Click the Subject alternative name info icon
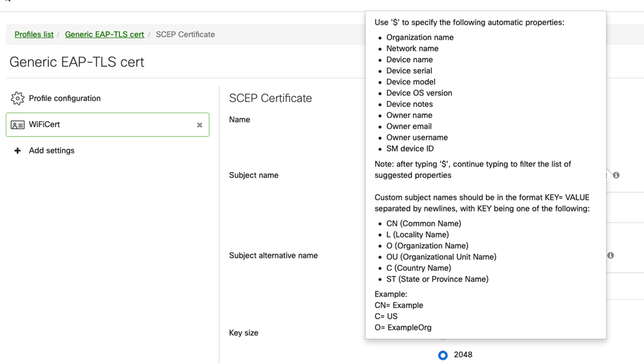 (610, 255)
